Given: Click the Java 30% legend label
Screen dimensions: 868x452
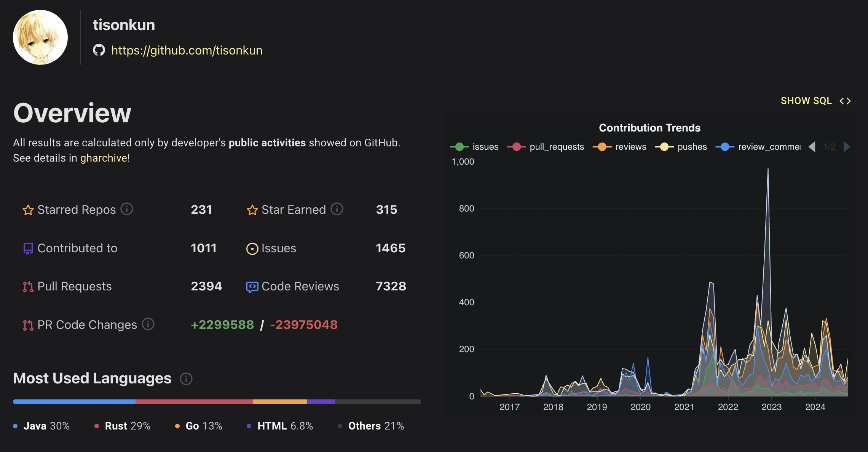Looking at the screenshot, I should tap(41, 426).
